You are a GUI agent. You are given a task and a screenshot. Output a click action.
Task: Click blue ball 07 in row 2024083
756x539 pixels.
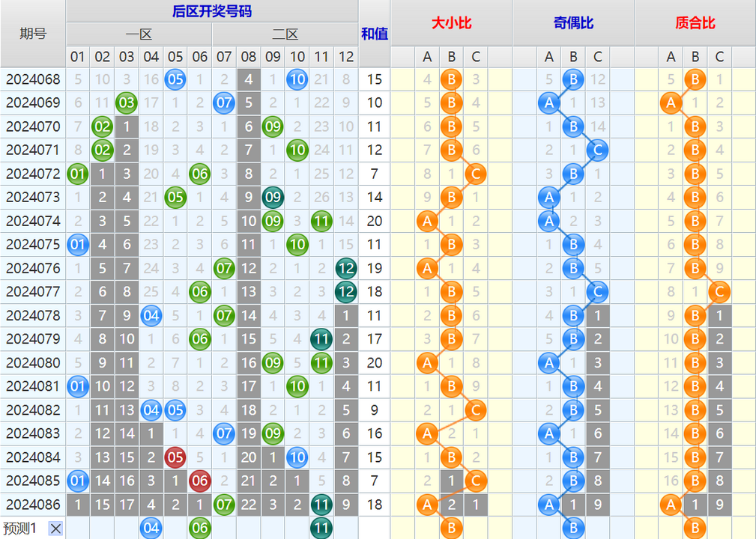pyautogui.click(x=224, y=433)
